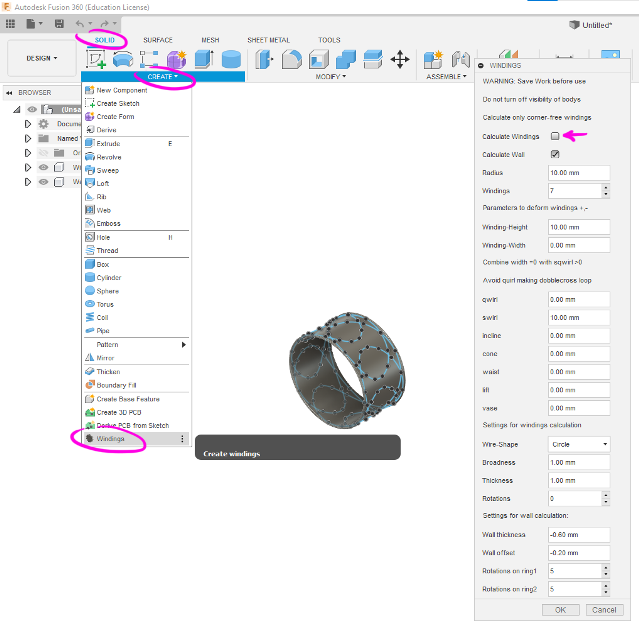Collapse the Windings dialog header icon
Viewport: 639px width, 625px height.
(481, 66)
